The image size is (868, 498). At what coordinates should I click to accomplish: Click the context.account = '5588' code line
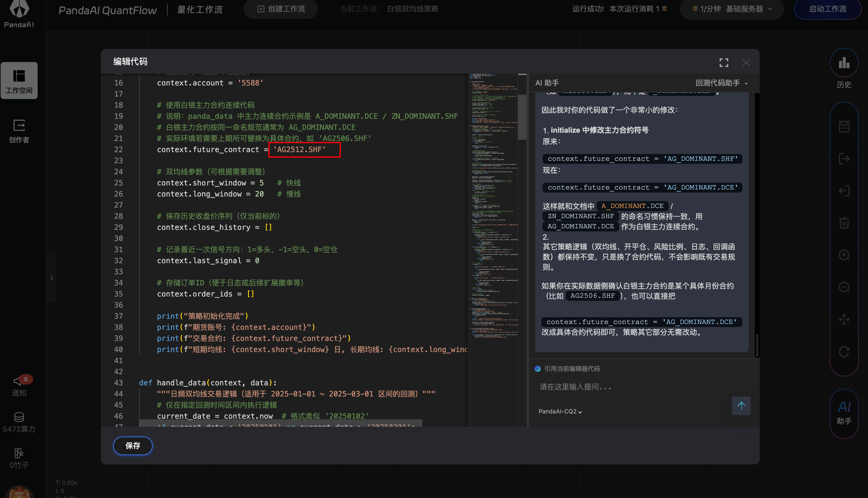210,83
